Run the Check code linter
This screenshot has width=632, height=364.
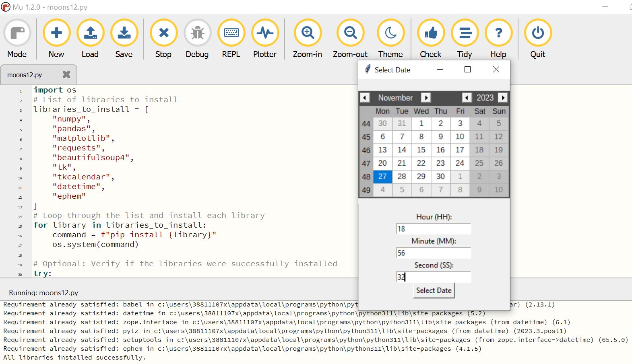tap(431, 33)
